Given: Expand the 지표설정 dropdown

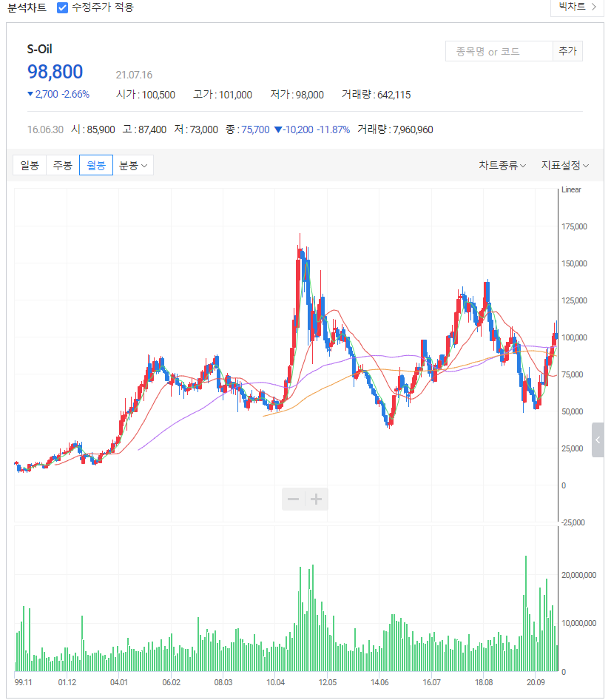Looking at the screenshot, I should (565, 166).
